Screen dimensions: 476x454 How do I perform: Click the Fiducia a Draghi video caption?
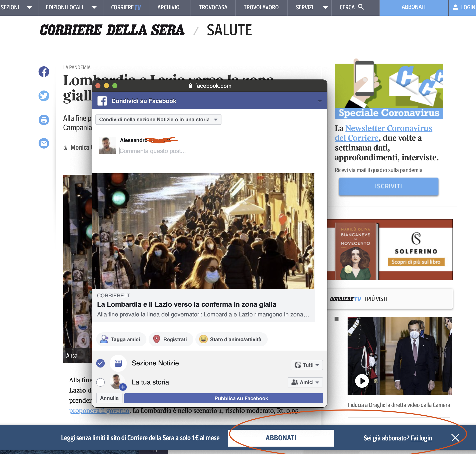click(399, 405)
